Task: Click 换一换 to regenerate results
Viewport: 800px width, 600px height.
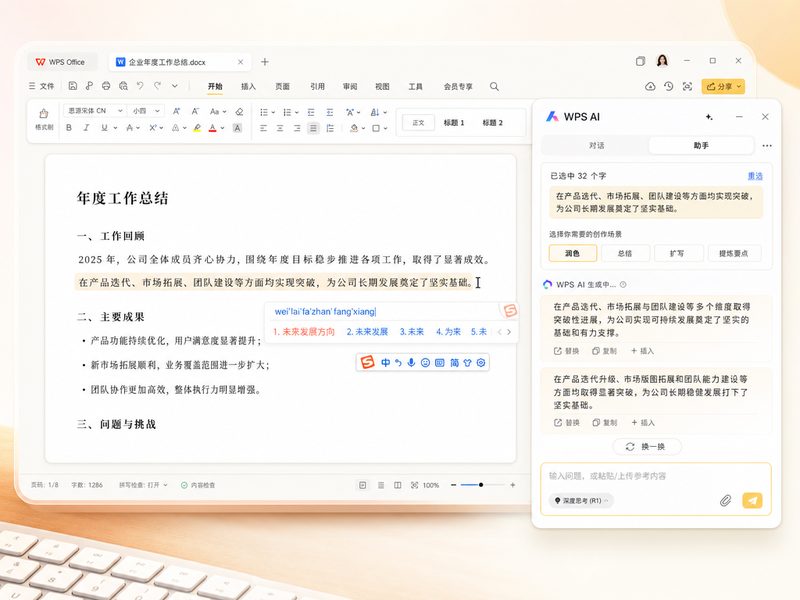Action: [646, 446]
